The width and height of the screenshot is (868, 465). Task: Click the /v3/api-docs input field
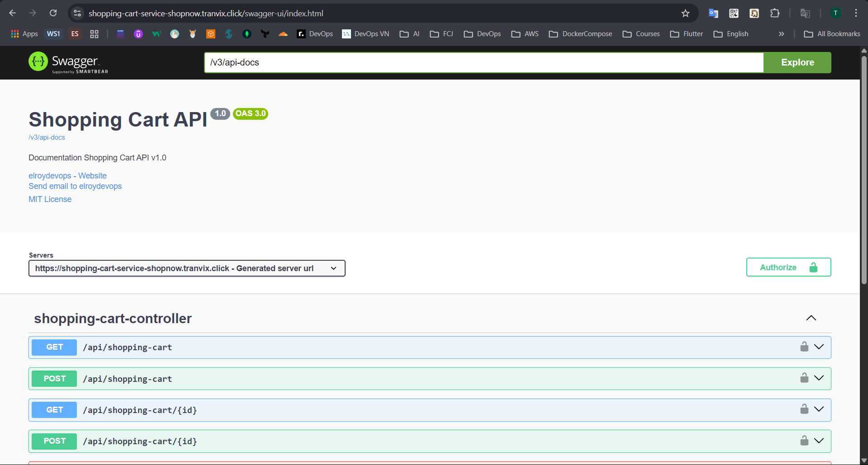484,62
